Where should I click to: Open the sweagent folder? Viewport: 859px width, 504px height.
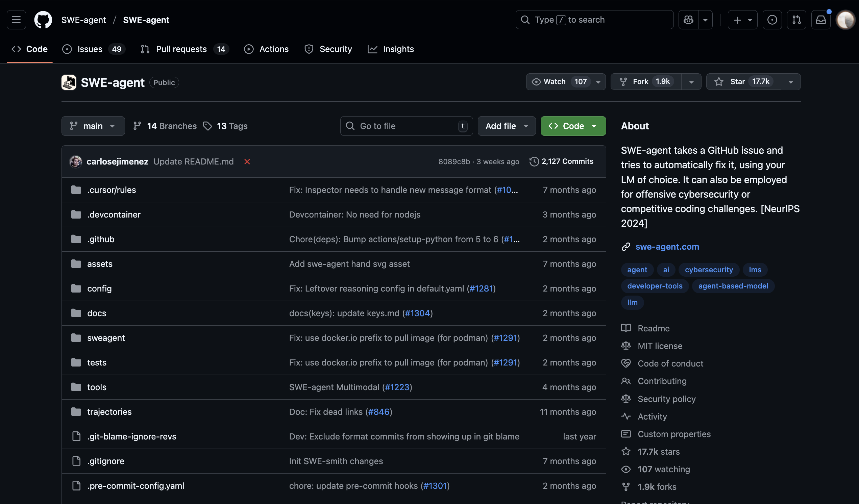106,338
